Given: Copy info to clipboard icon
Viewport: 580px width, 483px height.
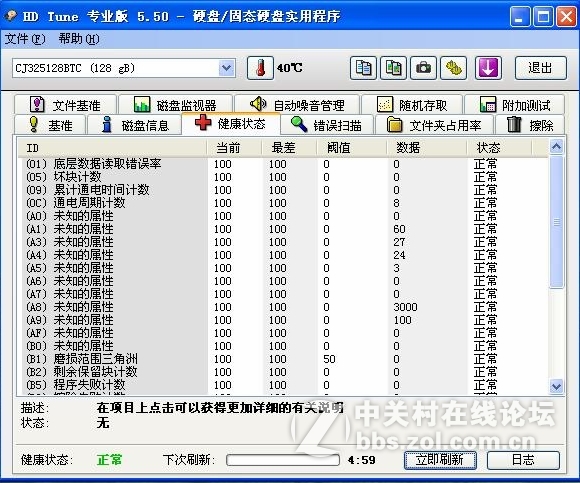Looking at the screenshot, I should pyautogui.click(x=363, y=68).
